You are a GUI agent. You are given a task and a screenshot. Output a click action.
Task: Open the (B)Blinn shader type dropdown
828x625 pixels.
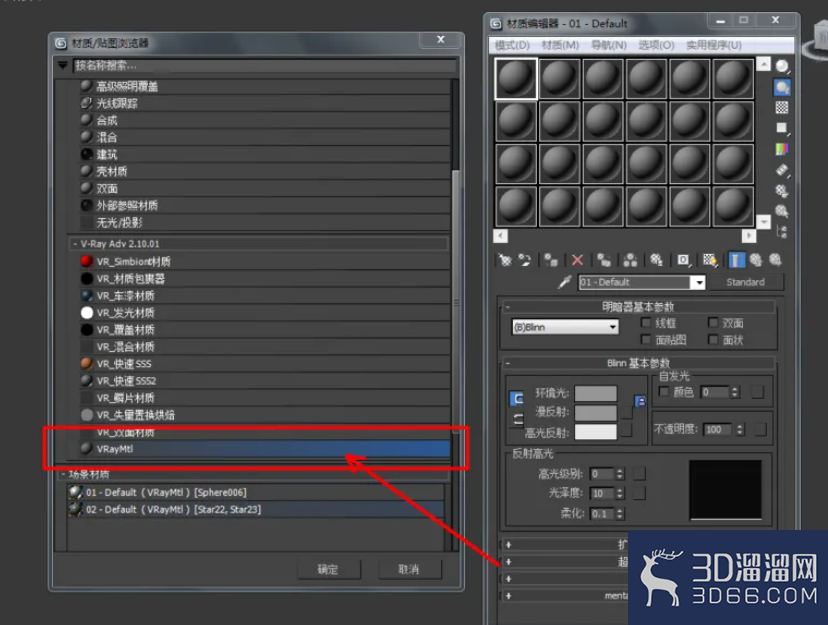point(565,327)
